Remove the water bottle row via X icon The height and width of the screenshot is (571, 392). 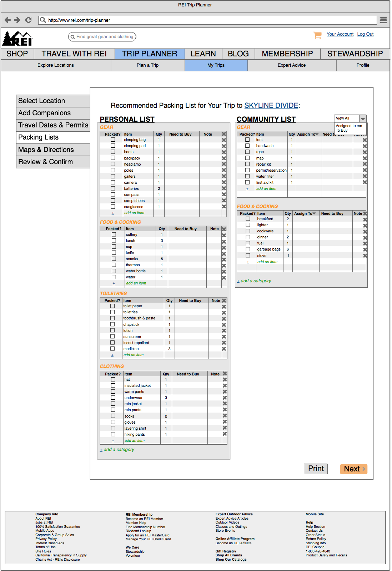click(x=224, y=272)
